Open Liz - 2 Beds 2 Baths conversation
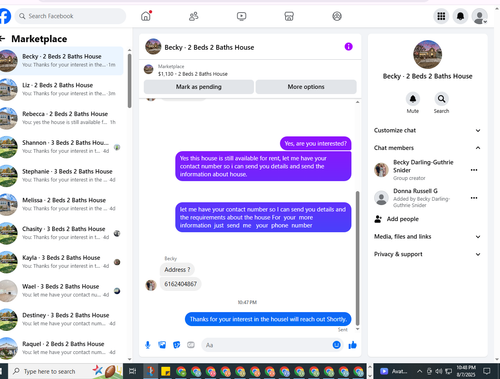This screenshot has width=500, height=379. (62, 89)
